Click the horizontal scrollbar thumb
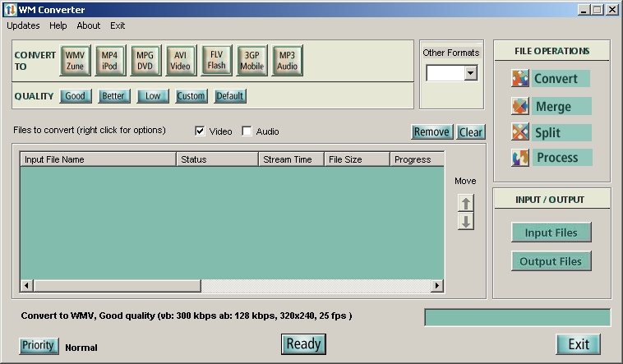 coord(118,285)
